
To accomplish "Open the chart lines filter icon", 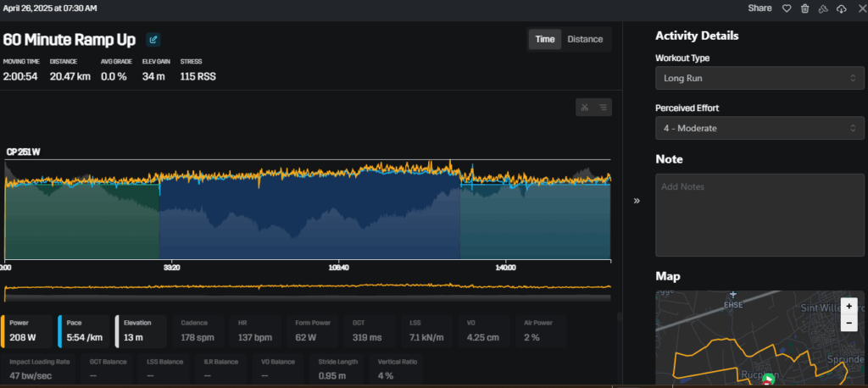I will click(x=603, y=107).
